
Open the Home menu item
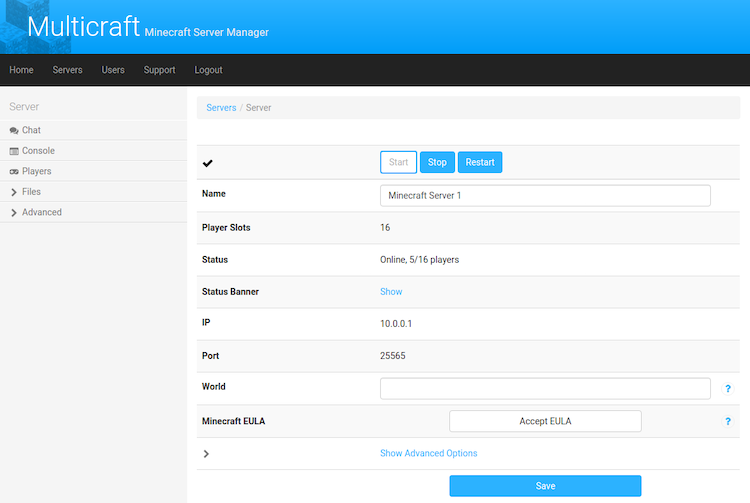pyautogui.click(x=22, y=70)
